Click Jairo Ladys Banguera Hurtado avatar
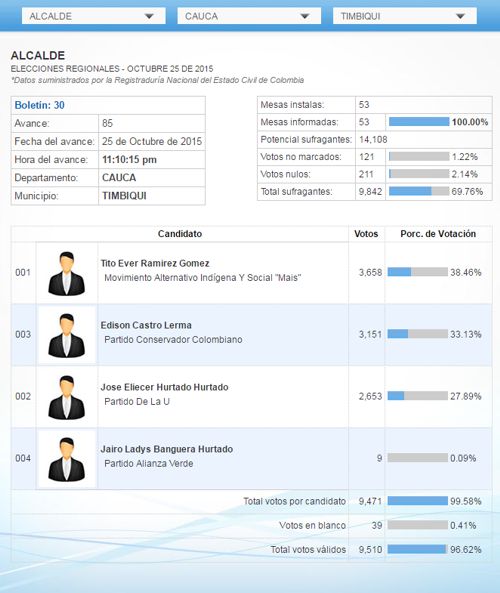This screenshot has width=500, height=593. 67,459
